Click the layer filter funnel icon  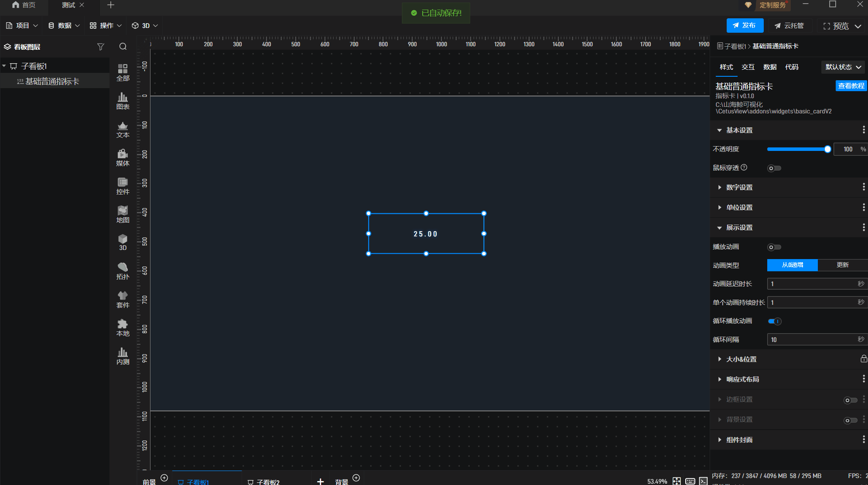101,47
